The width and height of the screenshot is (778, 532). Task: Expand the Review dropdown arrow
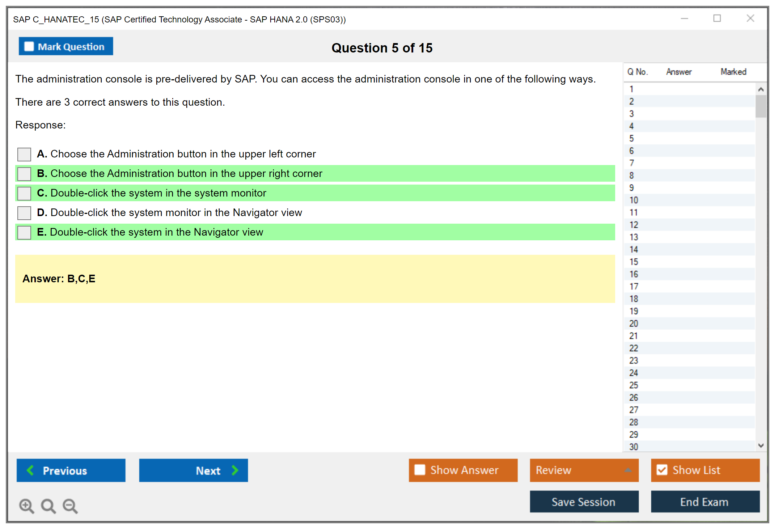pos(628,470)
